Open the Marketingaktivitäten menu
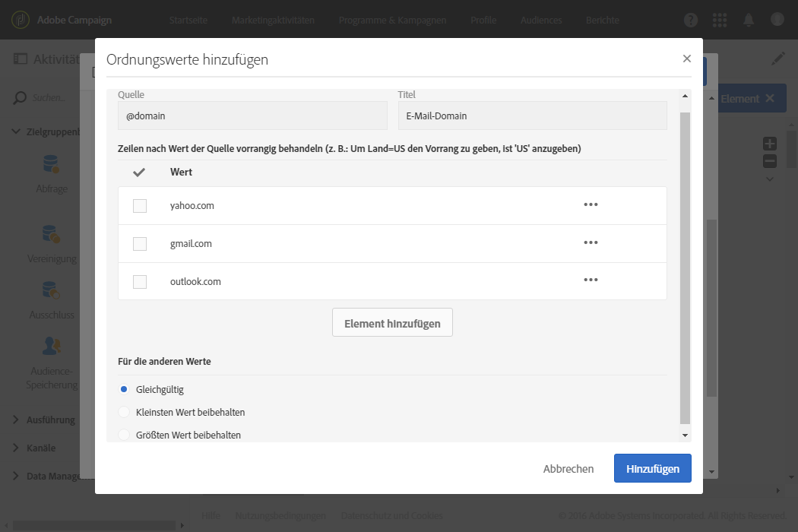The image size is (798, 532). point(273,20)
